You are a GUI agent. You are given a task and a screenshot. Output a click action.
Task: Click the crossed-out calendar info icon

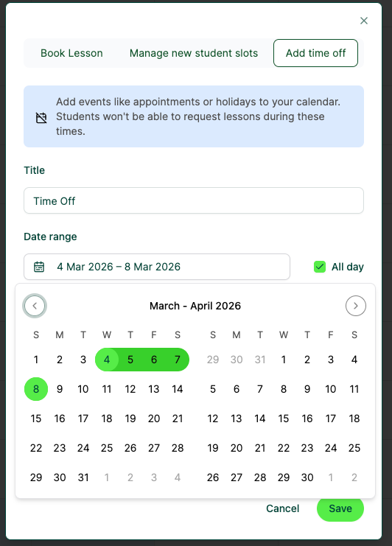[x=41, y=118]
